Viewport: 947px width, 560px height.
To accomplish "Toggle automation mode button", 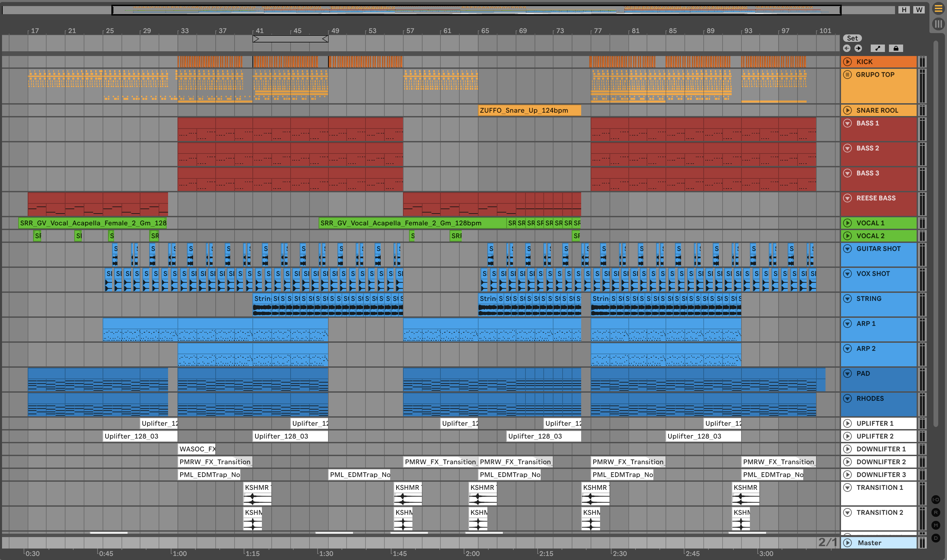I will coord(877,48).
